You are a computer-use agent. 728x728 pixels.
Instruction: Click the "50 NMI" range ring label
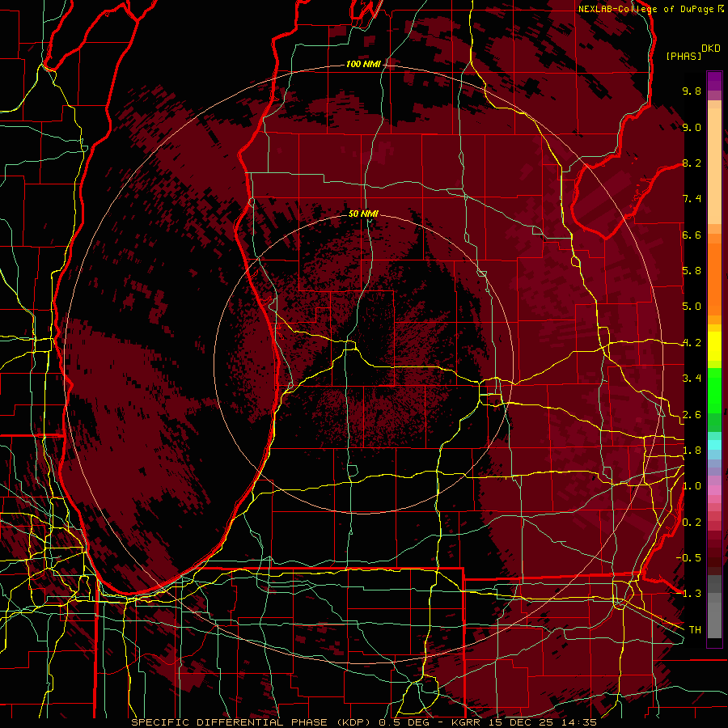click(363, 214)
